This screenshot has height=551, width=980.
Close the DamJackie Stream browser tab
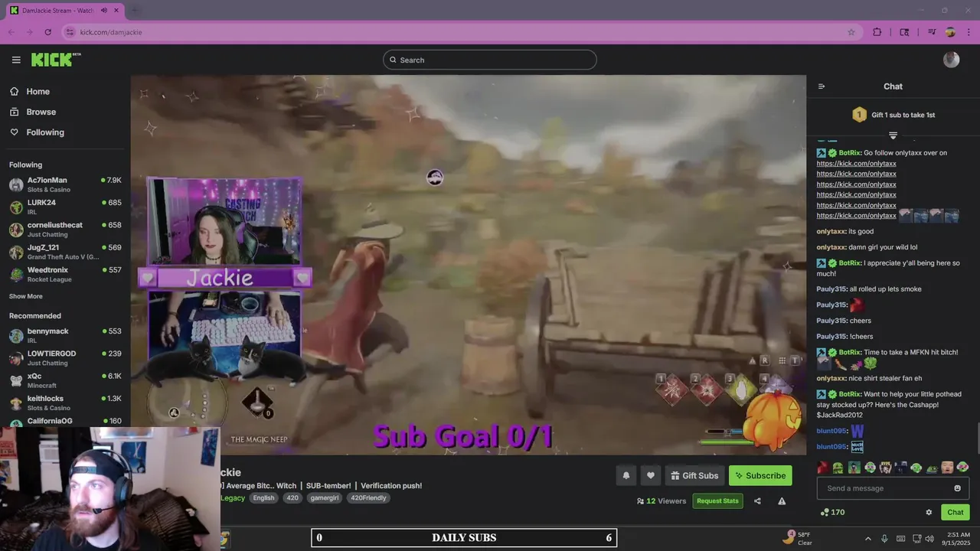coord(116,11)
